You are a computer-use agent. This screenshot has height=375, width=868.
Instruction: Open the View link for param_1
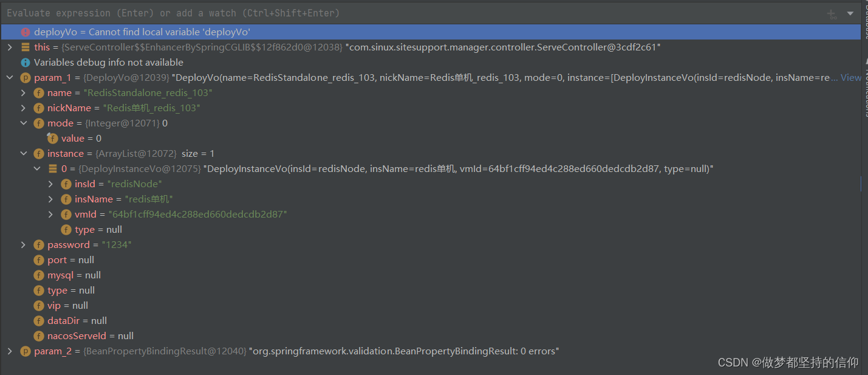(850, 78)
